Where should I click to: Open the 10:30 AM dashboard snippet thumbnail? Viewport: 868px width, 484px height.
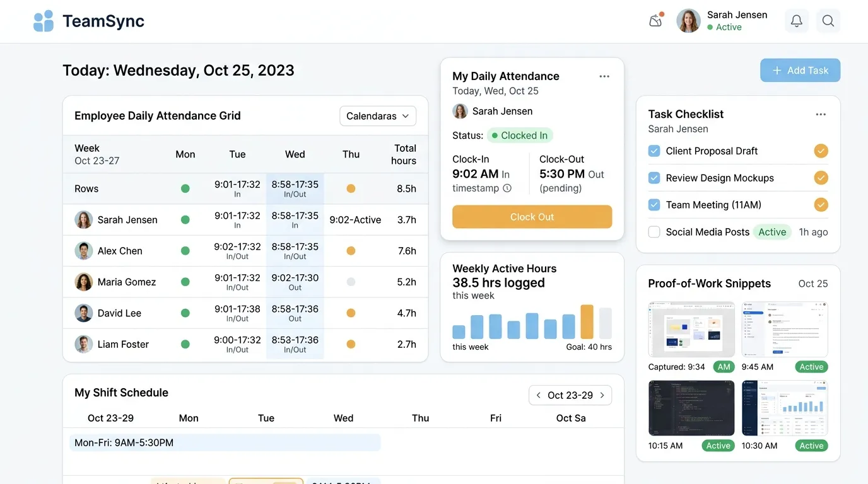point(785,408)
